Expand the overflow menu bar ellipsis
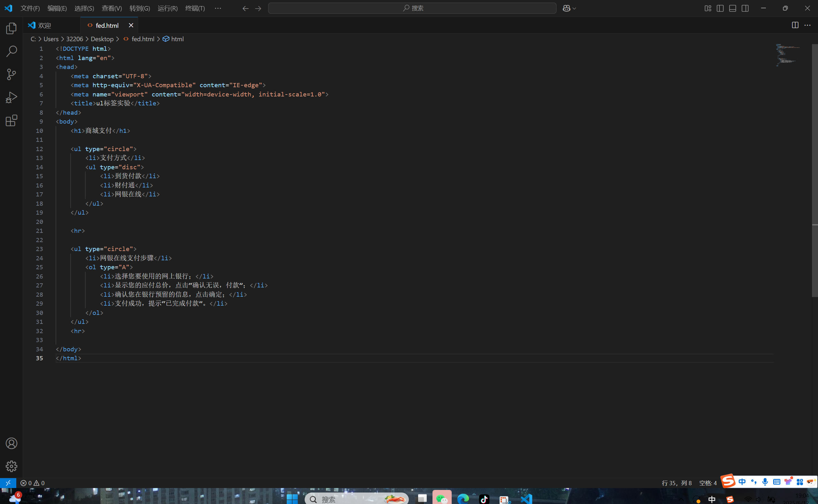 pos(218,8)
